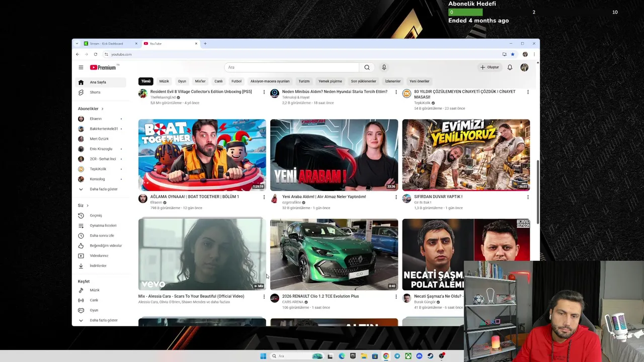Bookmark page with star icon
The image size is (644, 362).
coord(512,54)
